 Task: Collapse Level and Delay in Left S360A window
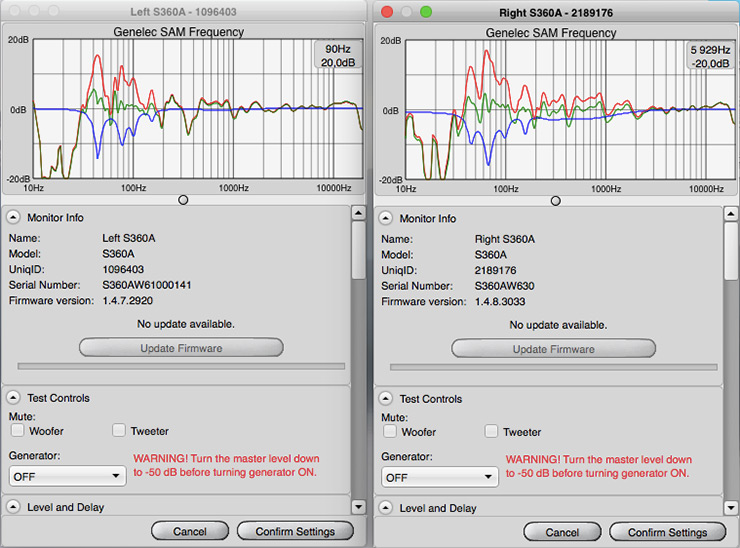point(13,507)
